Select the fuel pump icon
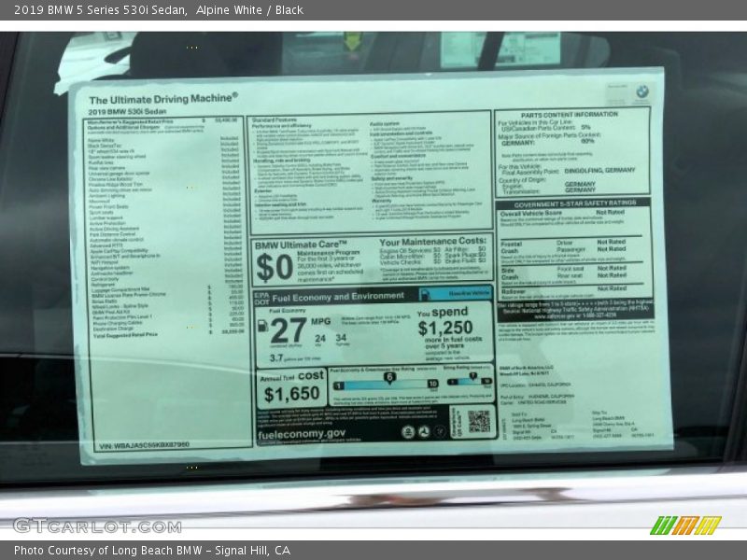 click(262, 327)
